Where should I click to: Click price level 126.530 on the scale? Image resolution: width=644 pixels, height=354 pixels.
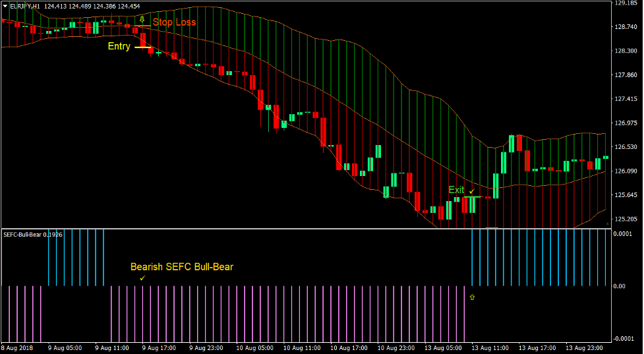(x=626, y=147)
